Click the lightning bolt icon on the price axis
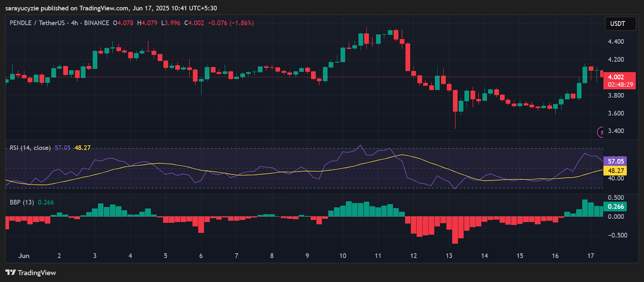Screen dimensions: 644x282 click(601, 132)
